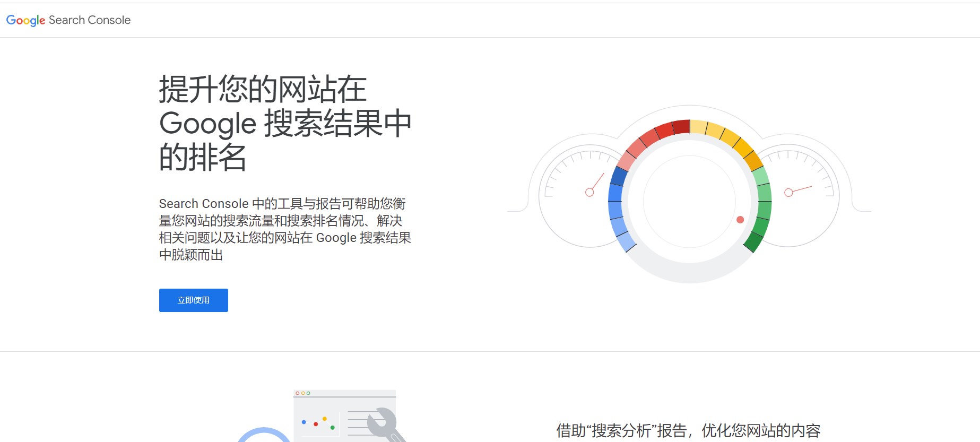
Task: Click the right small gauge needle pivot
Action: point(788,193)
